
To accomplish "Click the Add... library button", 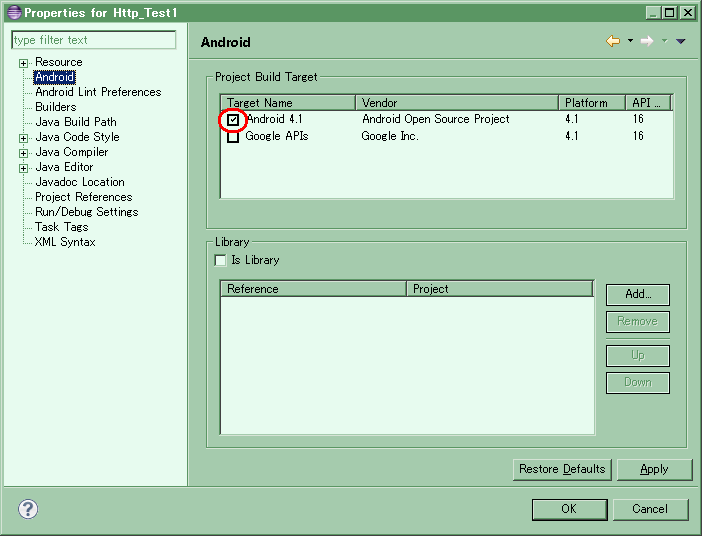I will coord(638,295).
